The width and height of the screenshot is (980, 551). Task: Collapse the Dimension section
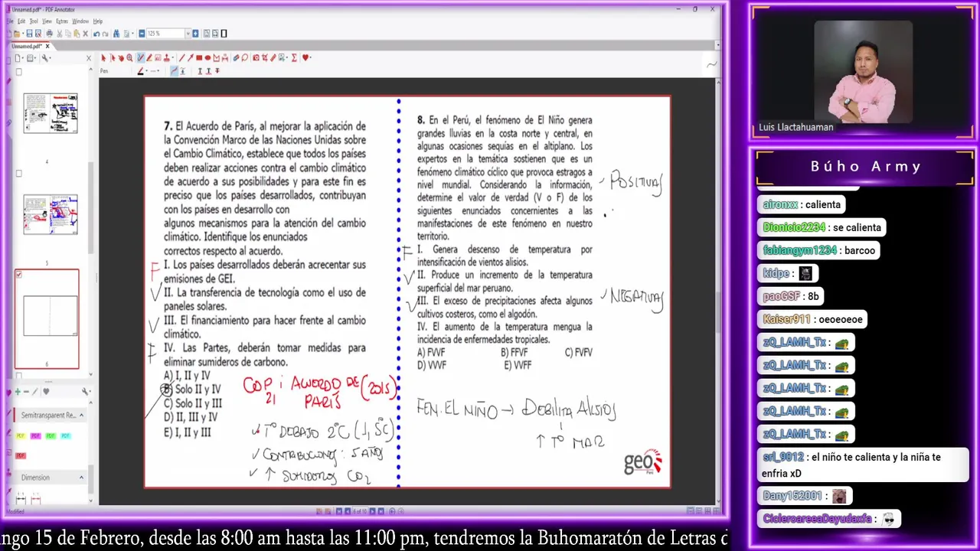tap(81, 478)
